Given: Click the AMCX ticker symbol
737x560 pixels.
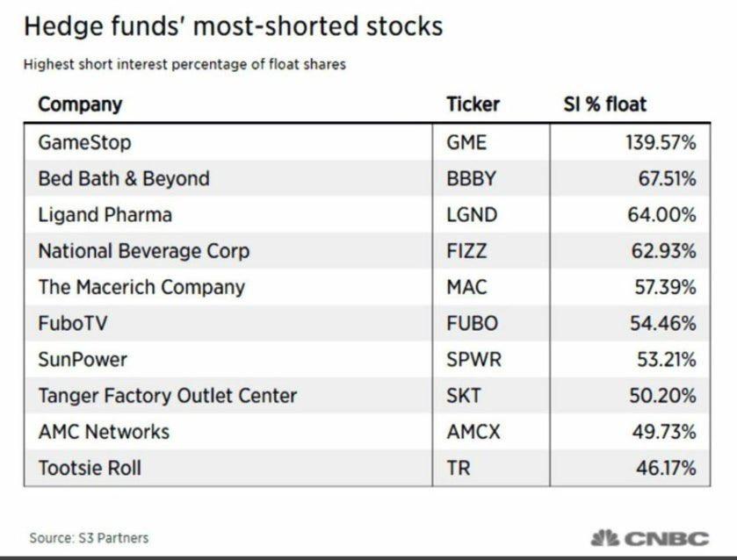Looking at the screenshot, I should point(473,432).
